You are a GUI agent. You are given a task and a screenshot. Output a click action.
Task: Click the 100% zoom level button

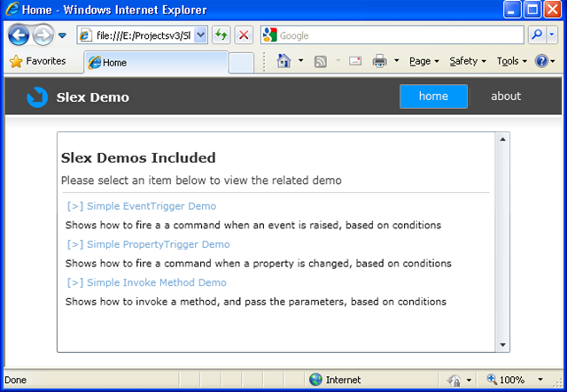[x=506, y=380]
